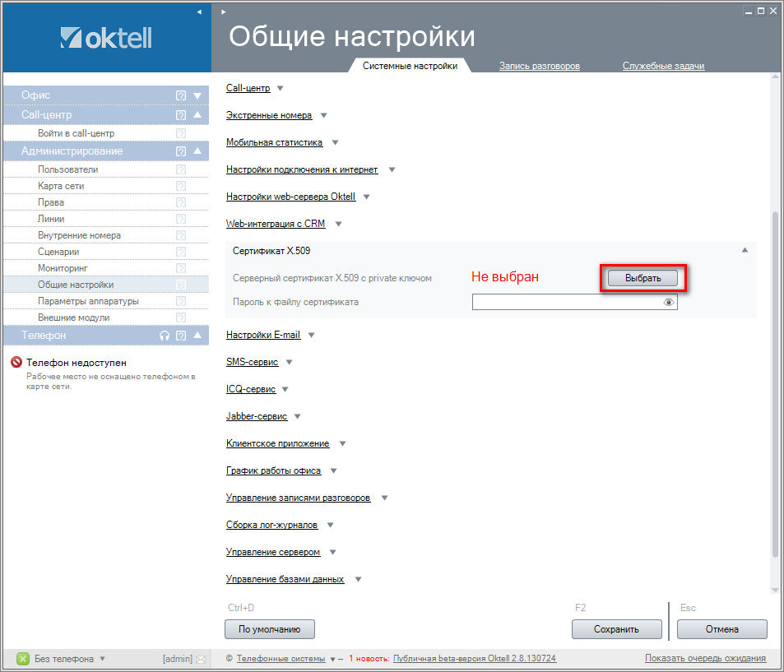Open the Показать очередь ожидания link
This screenshot has height=672, width=784.
(705, 658)
